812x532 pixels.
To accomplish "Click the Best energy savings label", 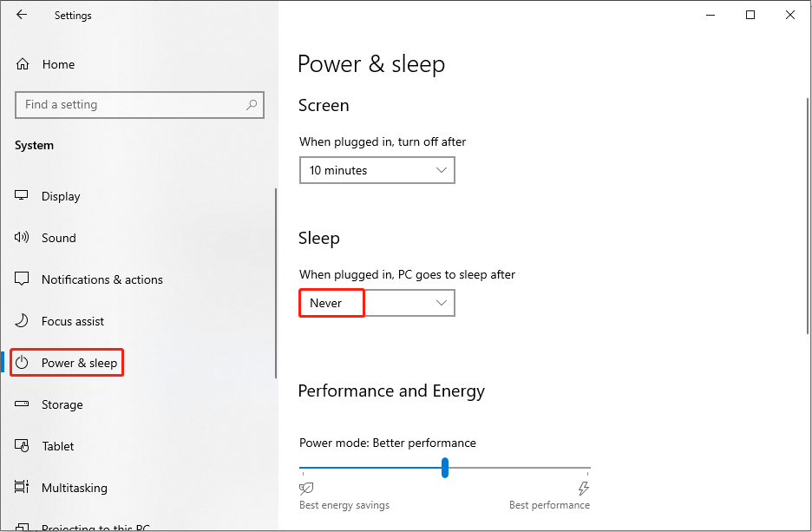I will 344,504.
